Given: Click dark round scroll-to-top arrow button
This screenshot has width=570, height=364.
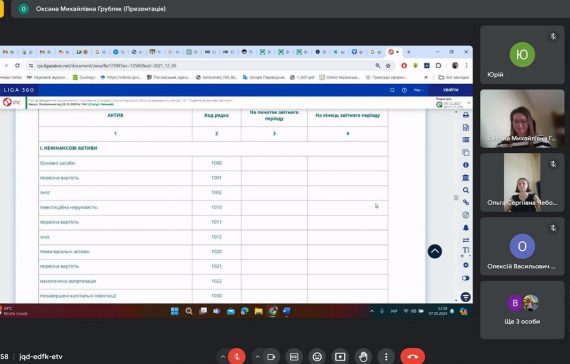Looking at the screenshot, I should 435,251.
